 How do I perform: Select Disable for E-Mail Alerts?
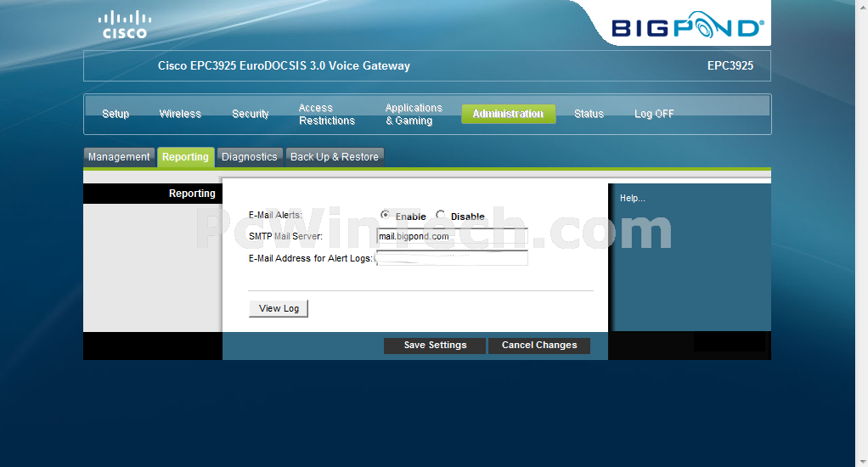(440, 215)
